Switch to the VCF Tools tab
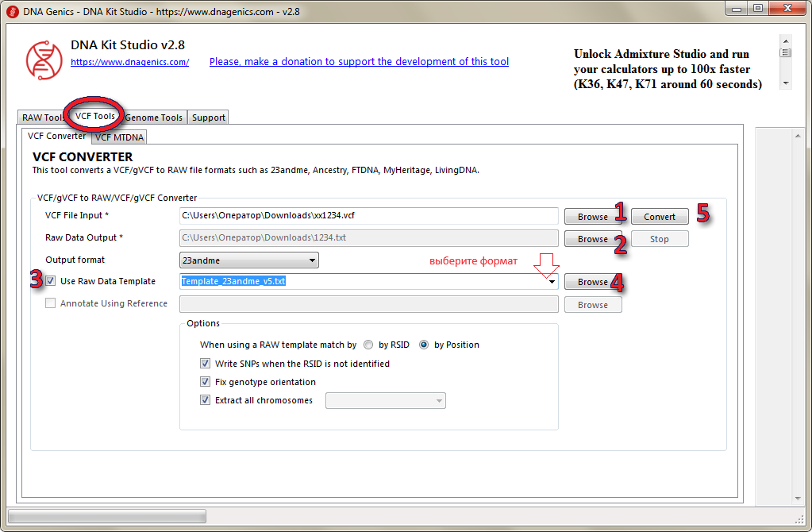The width and height of the screenshot is (812, 532). (94, 116)
